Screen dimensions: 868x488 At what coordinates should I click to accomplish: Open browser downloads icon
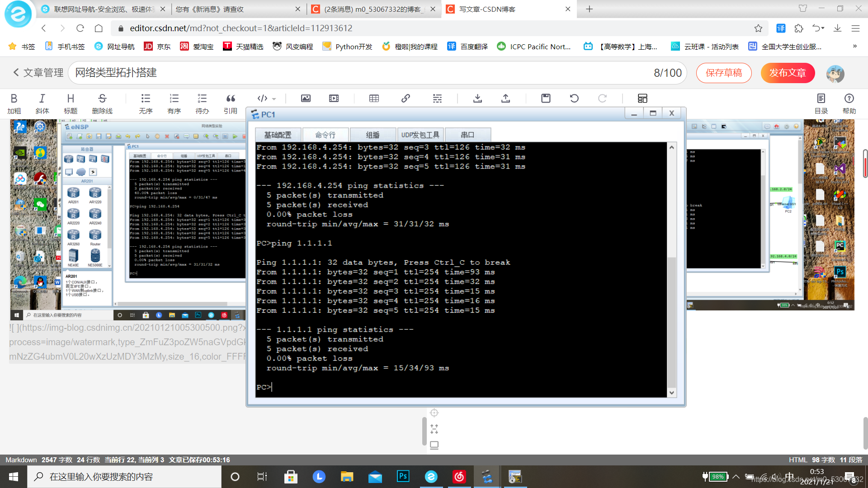tap(837, 28)
